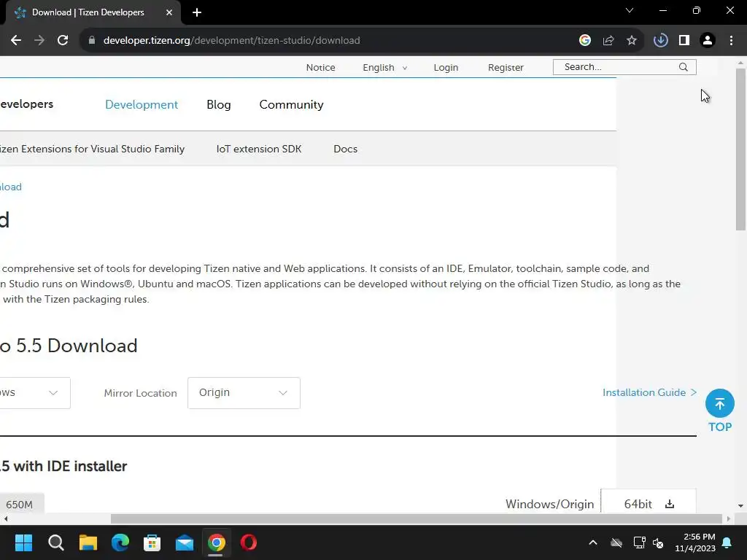This screenshot has width=747, height=560.
Task: Click the search magnifier icon
Action: pyautogui.click(x=683, y=67)
